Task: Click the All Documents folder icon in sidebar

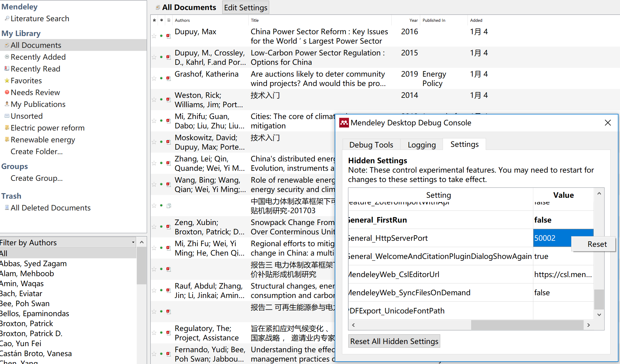Action: [7, 45]
